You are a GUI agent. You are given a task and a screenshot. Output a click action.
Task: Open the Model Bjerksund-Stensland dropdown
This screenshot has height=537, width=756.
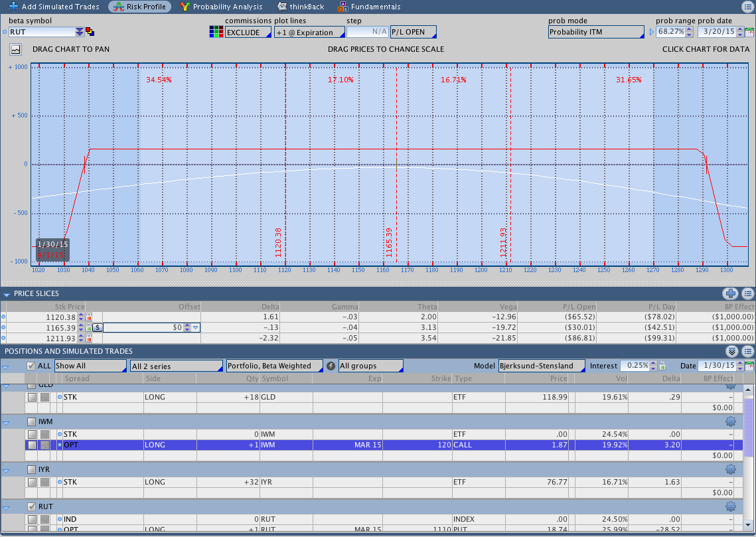[542, 366]
